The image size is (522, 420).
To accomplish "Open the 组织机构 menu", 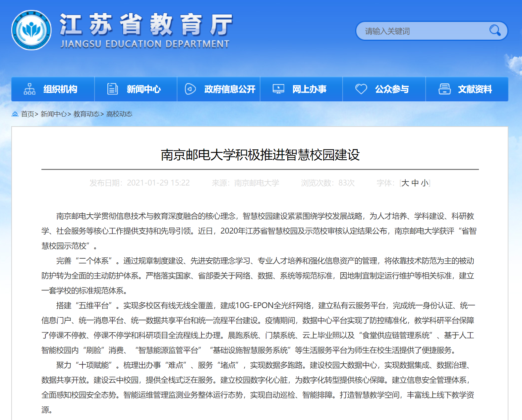I will click(x=60, y=89).
